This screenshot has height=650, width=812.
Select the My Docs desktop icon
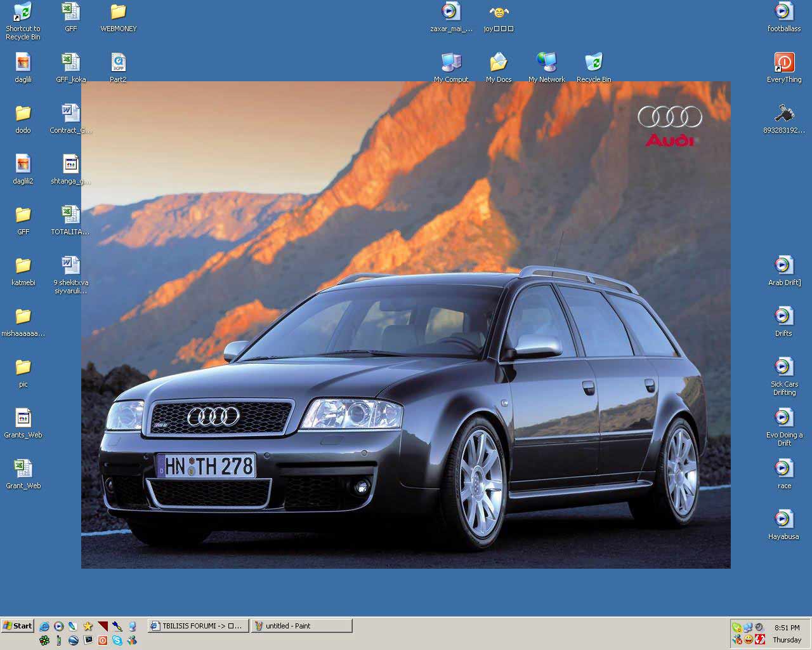[x=499, y=63]
